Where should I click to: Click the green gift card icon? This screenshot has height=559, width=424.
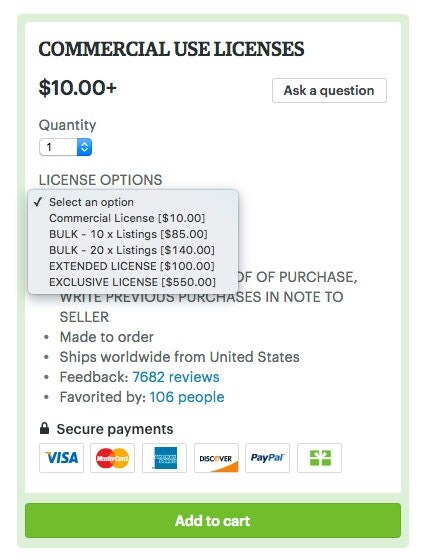320,458
